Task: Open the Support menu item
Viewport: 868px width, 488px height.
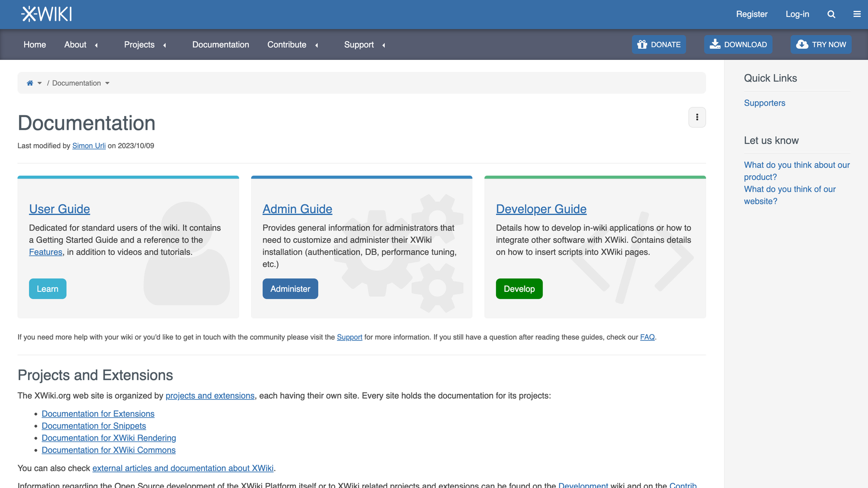Action: coord(359,45)
